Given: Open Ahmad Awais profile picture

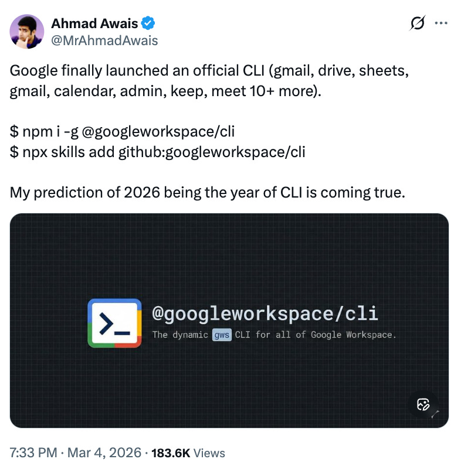Looking at the screenshot, I should tap(26, 31).
